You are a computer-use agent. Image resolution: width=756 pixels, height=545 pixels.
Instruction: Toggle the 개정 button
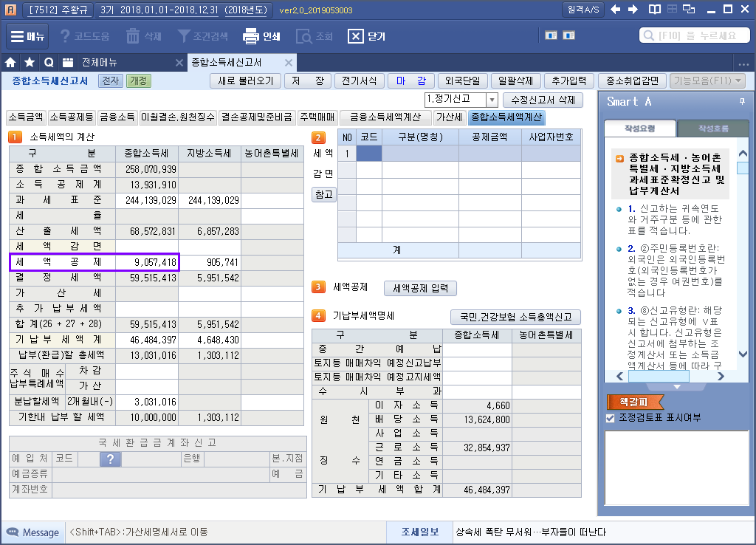[x=139, y=80]
